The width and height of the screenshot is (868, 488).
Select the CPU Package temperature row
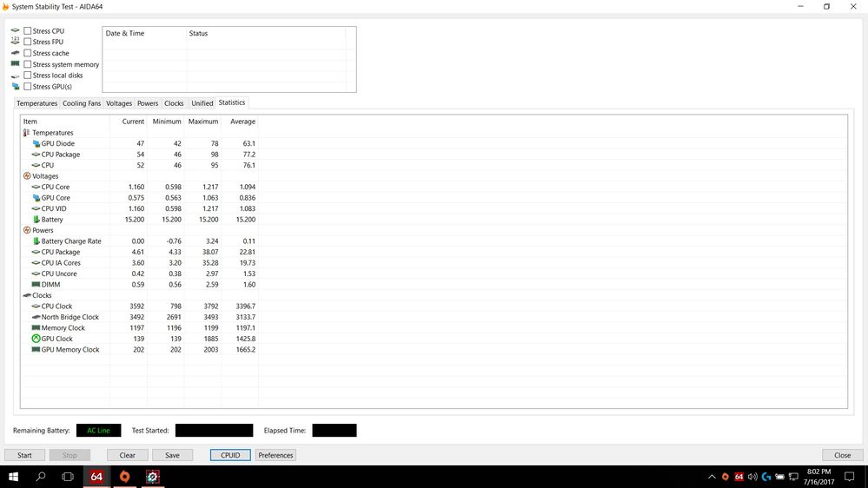tap(140, 155)
